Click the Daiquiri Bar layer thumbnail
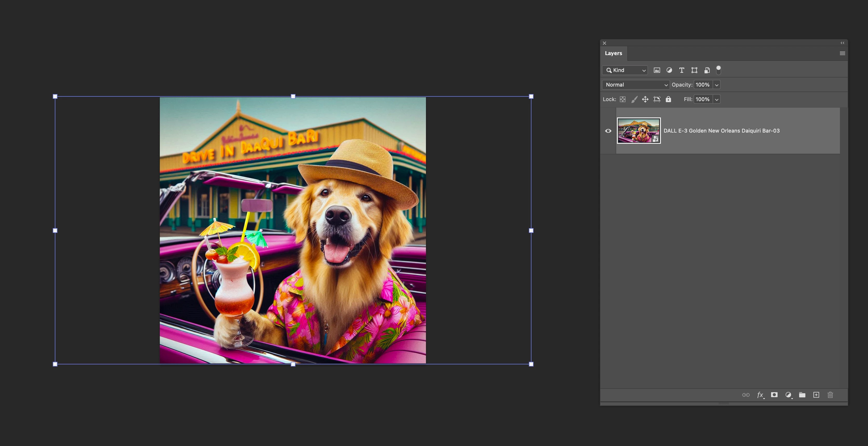 tap(639, 130)
